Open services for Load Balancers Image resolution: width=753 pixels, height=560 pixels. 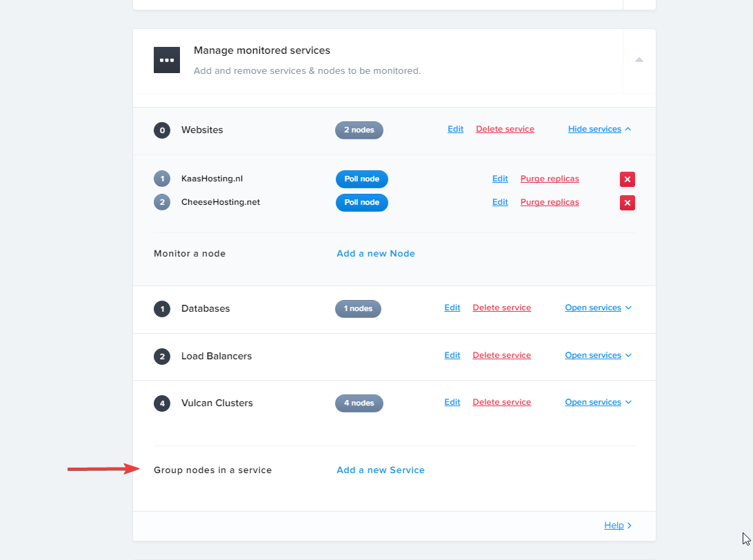click(597, 355)
